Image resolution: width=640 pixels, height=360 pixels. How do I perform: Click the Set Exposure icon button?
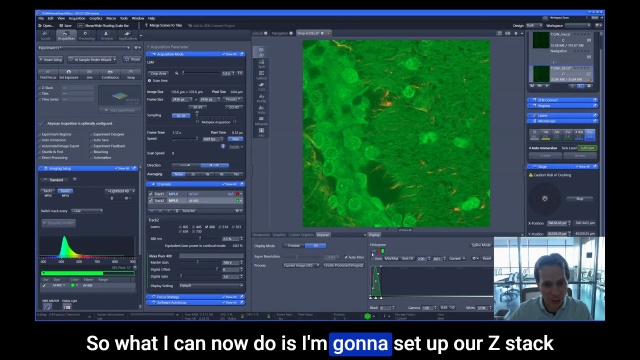click(x=69, y=74)
